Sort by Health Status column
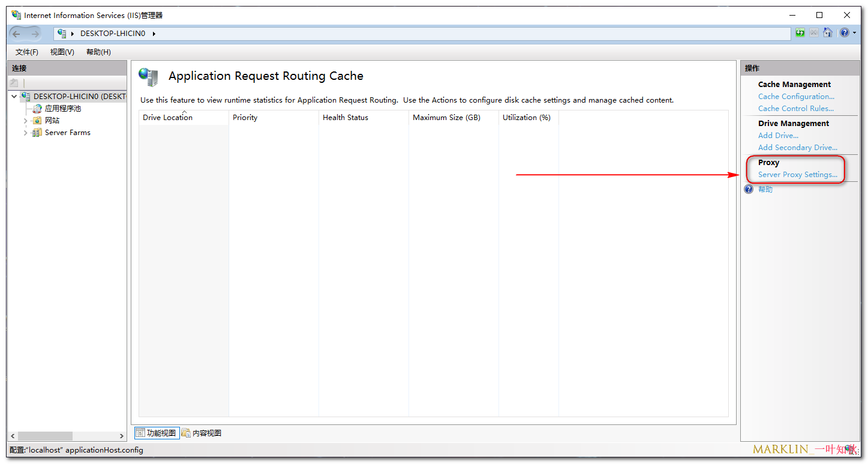Viewport: 868px width, 464px height. click(x=364, y=118)
